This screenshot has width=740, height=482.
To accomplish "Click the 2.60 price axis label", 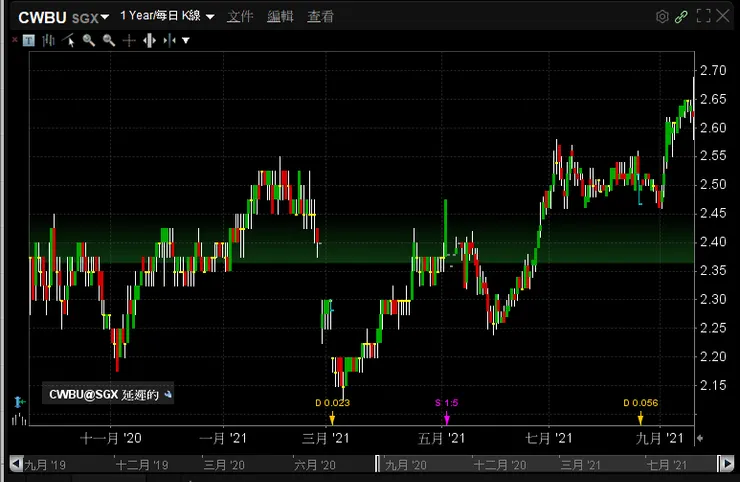I will 713,128.
